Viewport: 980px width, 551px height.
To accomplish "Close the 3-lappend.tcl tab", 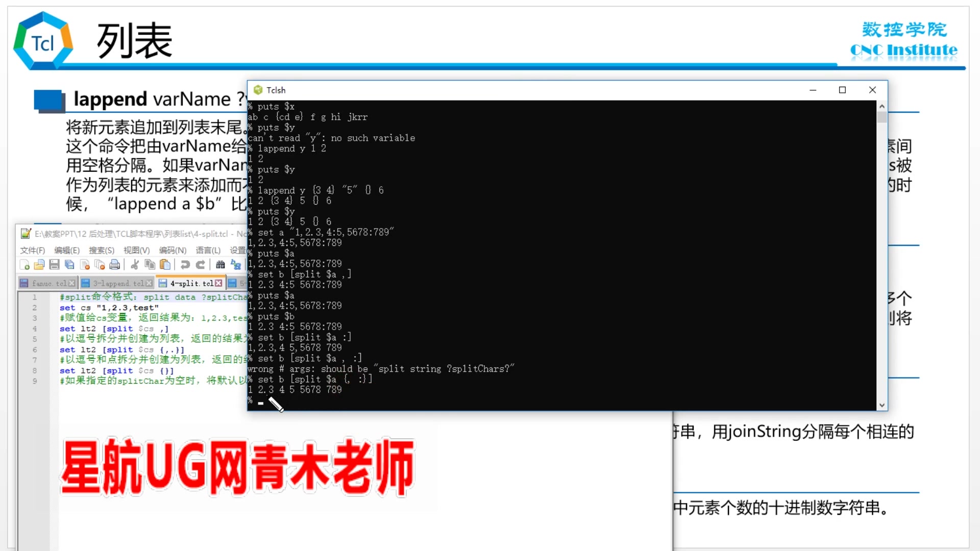I will (x=149, y=283).
